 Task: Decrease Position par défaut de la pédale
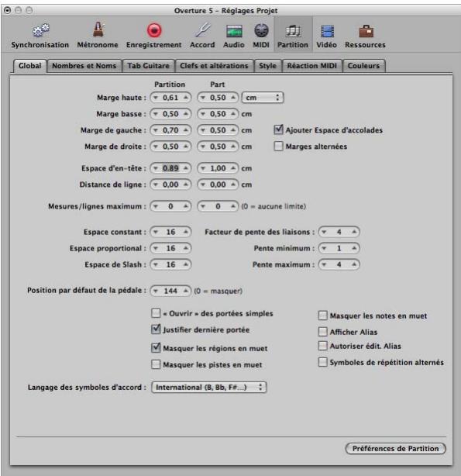pos(156,291)
